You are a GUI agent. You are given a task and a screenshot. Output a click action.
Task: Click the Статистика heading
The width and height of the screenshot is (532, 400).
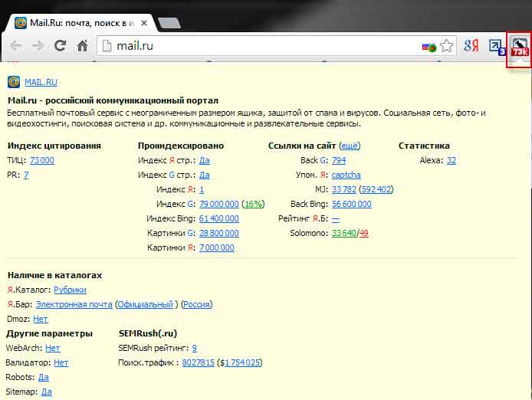pyautogui.click(x=424, y=146)
